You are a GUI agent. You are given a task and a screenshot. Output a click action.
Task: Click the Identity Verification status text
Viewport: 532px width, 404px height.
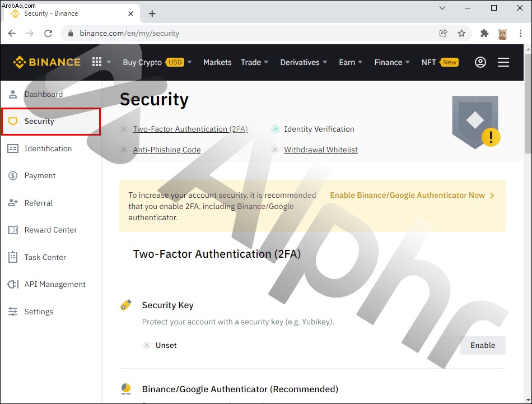(x=319, y=129)
